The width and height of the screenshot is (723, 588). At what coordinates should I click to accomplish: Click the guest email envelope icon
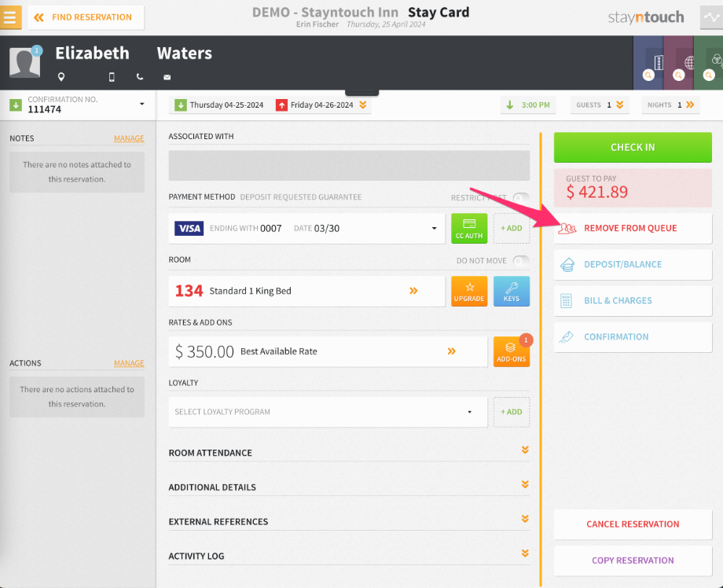[167, 77]
